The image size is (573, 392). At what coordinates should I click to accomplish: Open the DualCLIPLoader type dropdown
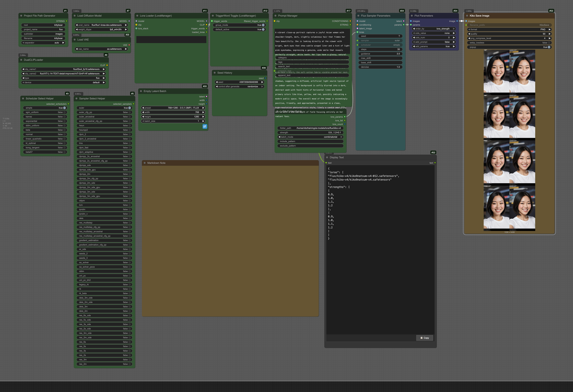tap(64, 78)
